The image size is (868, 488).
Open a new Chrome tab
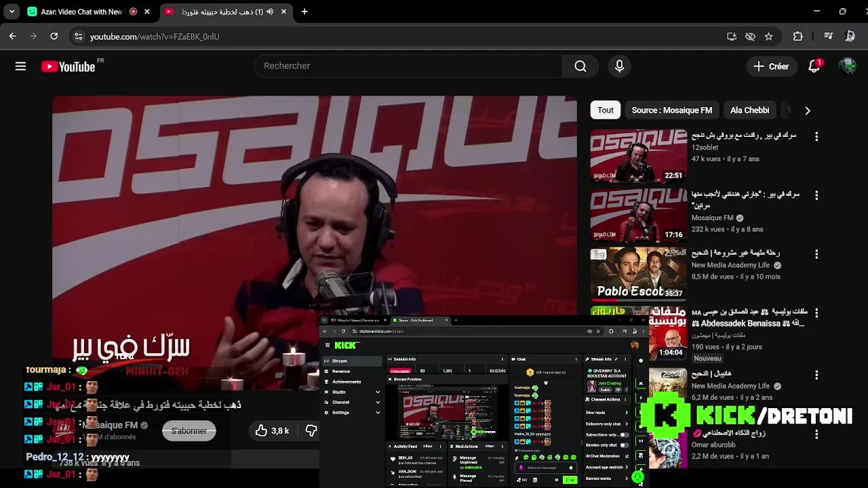pos(304,12)
